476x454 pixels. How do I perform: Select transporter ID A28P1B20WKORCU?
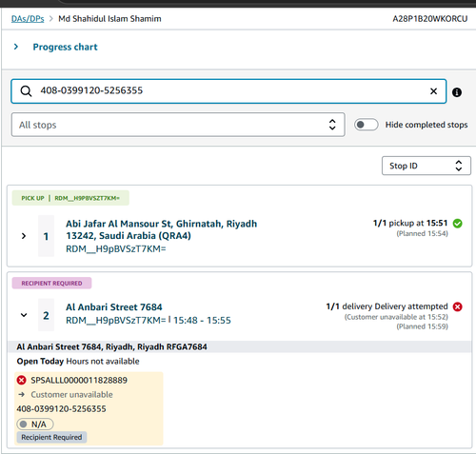tap(430, 19)
